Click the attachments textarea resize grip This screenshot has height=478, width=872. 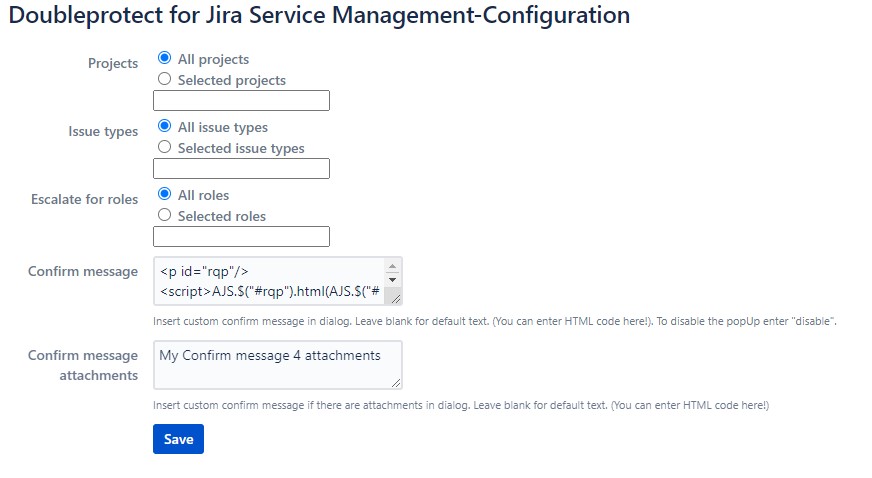pyautogui.click(x=396, y=382)
